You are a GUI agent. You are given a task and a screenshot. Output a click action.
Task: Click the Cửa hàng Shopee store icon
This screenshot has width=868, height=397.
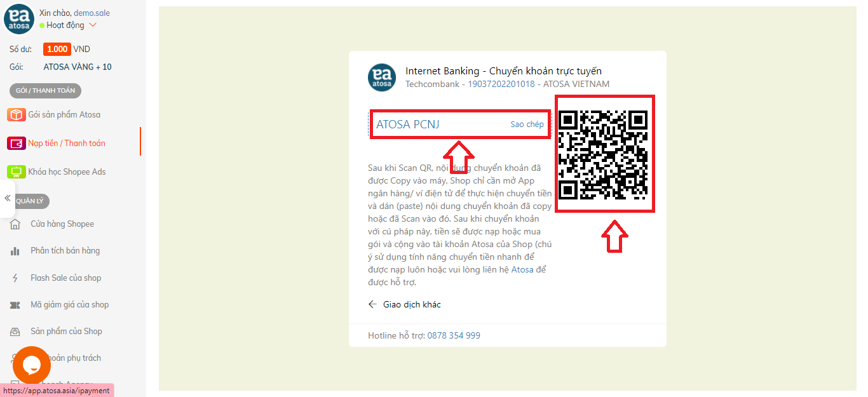16,224
